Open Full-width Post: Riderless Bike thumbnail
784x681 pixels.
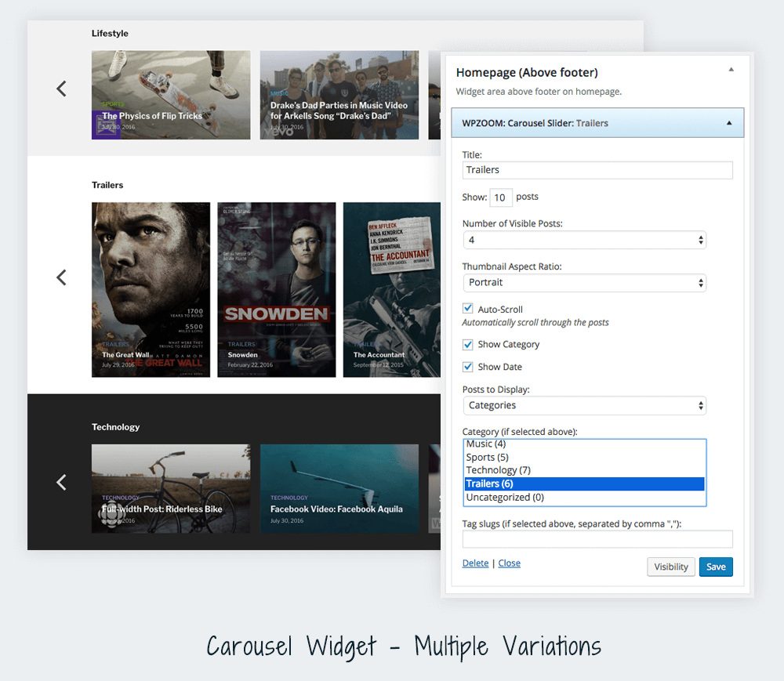[171, 489]
